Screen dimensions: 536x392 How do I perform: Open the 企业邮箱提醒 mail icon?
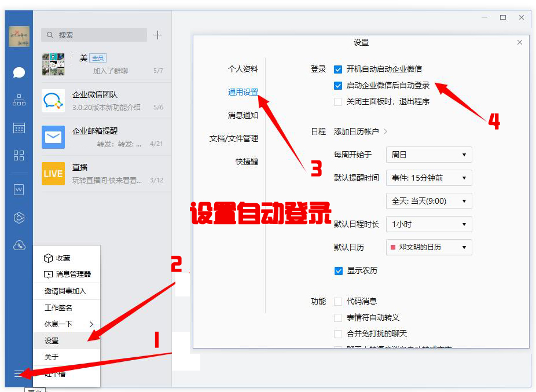pos(53,137)
